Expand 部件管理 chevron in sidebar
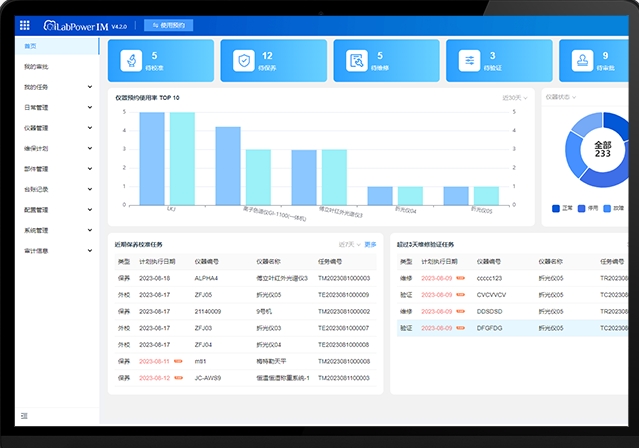Viewport: 639px width, 448px height. (90, 169)
